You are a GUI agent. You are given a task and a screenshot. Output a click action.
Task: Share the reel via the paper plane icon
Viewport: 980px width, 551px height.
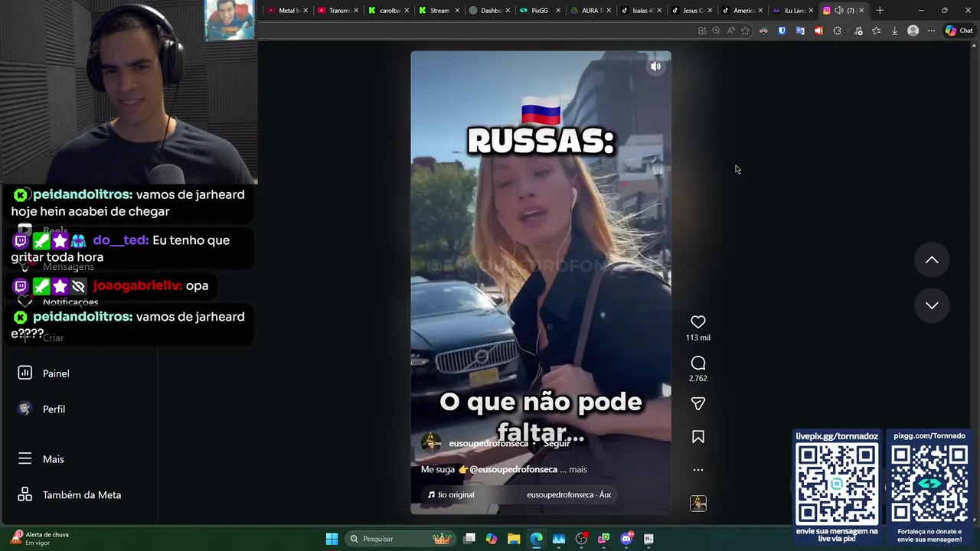pos(697,403)
